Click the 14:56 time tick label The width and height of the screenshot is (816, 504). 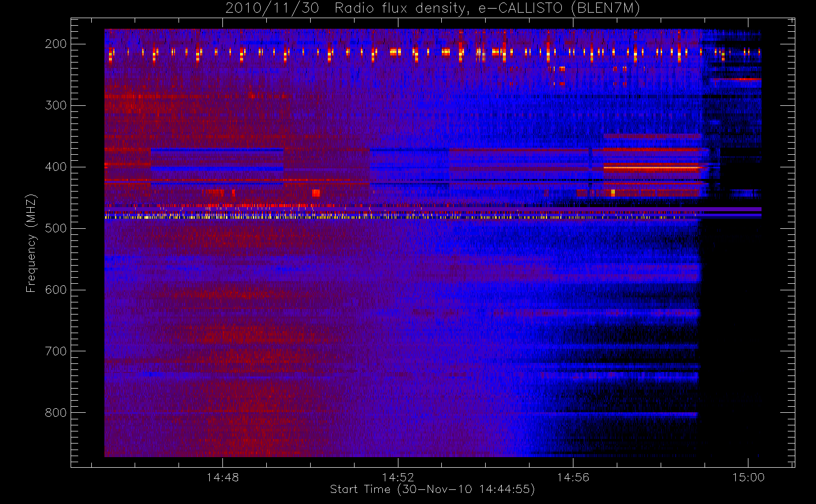(x=573, y=477)
